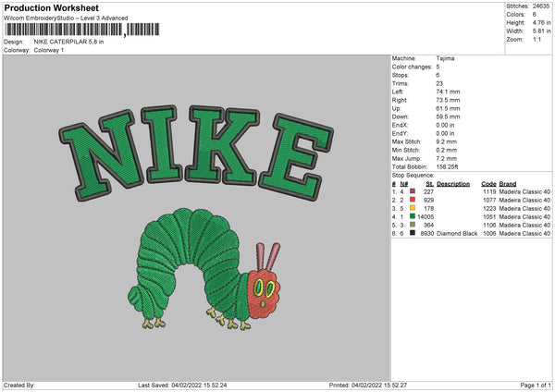Click thread code 1119
555x392 pixels.
click(x=489, y=191)
